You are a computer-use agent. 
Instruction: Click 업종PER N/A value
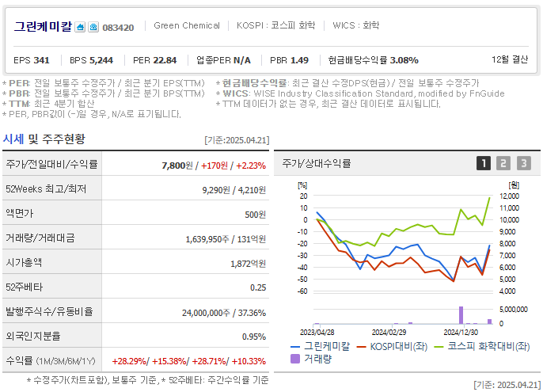(x=224, y=60)
